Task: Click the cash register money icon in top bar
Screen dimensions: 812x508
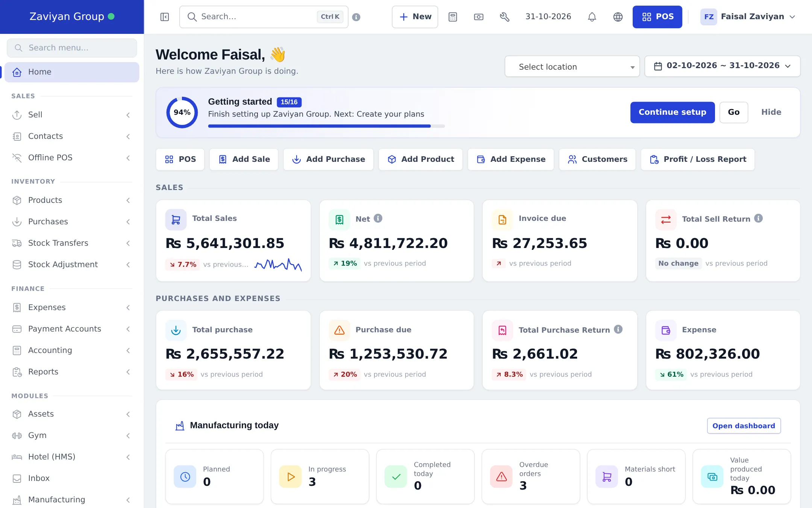Action: (x=479, y=17)
